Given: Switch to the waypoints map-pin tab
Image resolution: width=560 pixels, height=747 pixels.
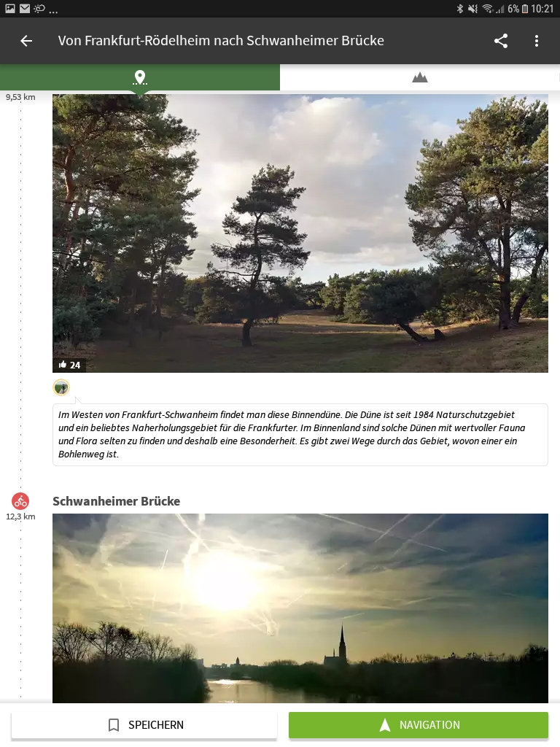Looking at the screenshot, I should (x=140, y=77).
